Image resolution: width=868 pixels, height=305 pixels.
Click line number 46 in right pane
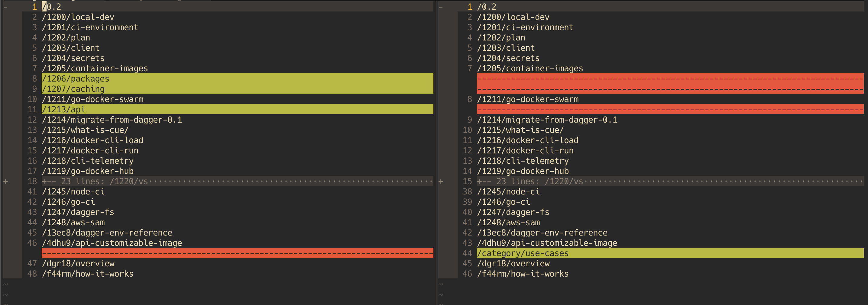[x=468, y=274]
